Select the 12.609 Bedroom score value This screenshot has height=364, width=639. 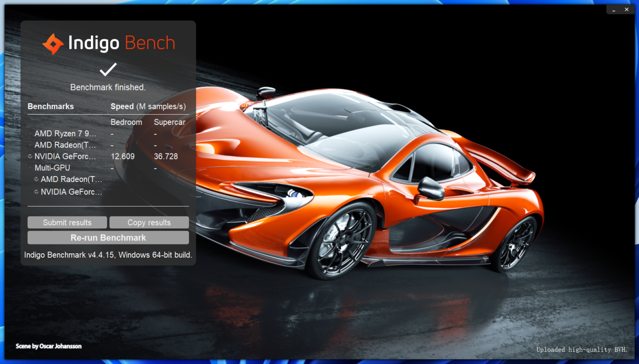[x=122, y=156]
